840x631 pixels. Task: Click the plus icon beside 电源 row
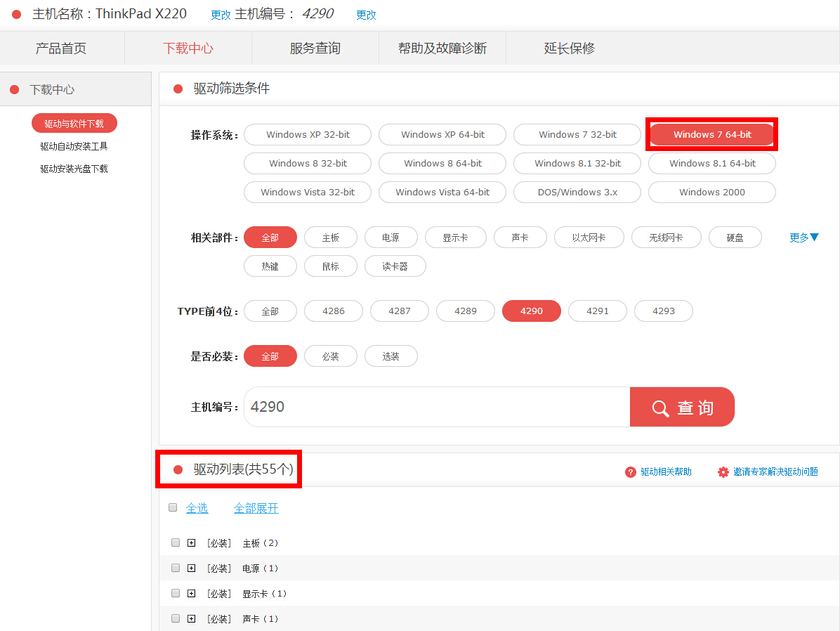[192, 568]
